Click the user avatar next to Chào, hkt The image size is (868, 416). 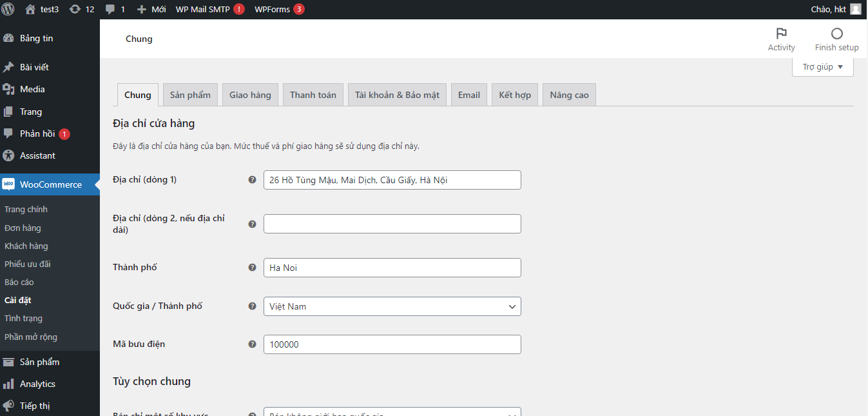pyautogui.click(x=855, y=9)
